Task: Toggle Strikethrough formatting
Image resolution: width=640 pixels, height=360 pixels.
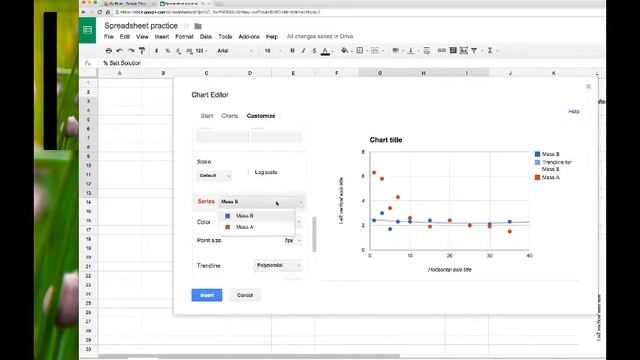Action: (314, 51)
